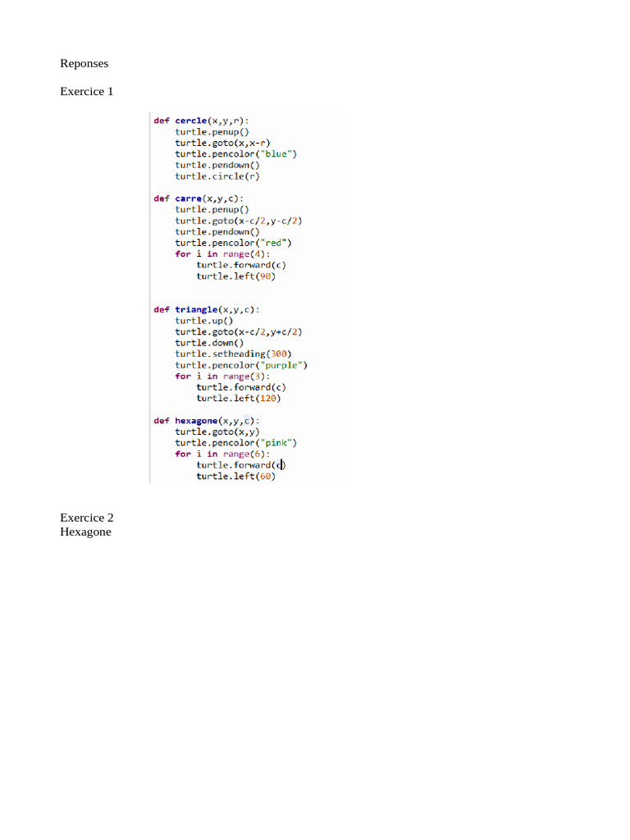Click the Exercice 1 heading
The width and height of the screenshot is (630, 840).
click(x=87, y=91)
